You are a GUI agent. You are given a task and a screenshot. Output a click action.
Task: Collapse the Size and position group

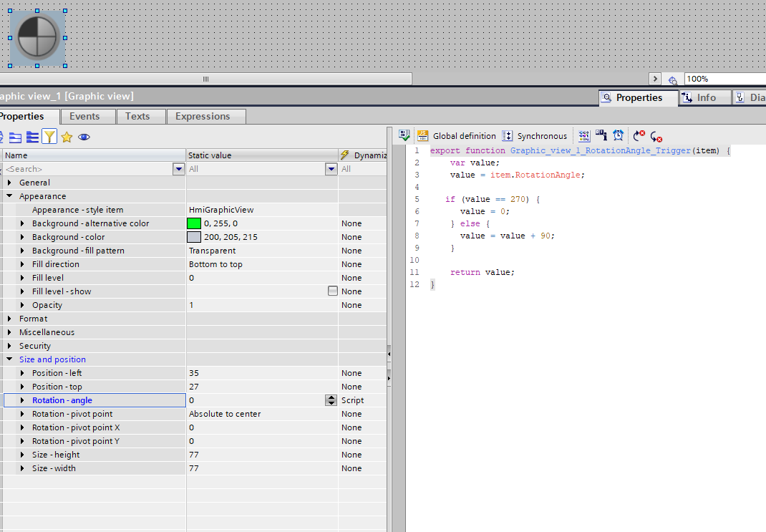click(x=9, y=359)
